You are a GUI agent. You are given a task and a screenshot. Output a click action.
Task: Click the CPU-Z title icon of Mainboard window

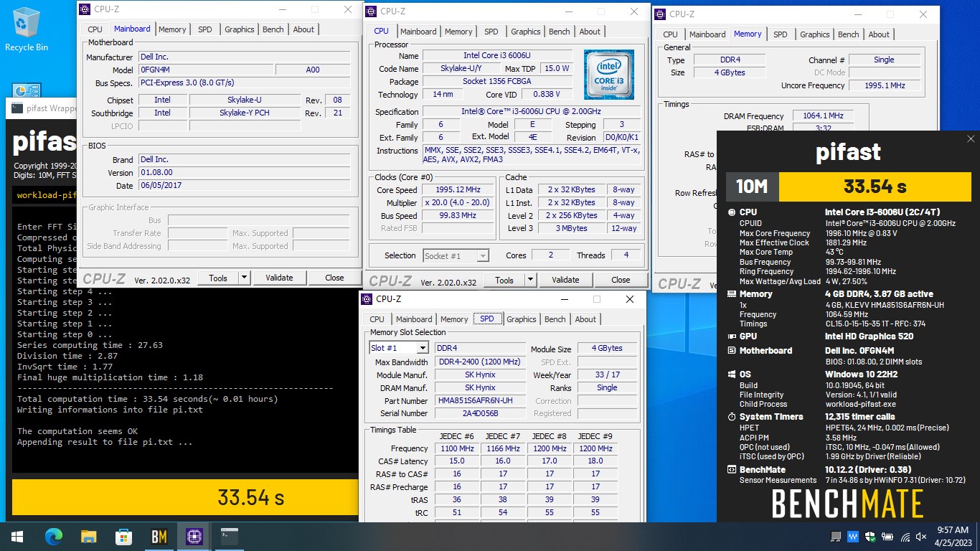[x=85, y=9]
